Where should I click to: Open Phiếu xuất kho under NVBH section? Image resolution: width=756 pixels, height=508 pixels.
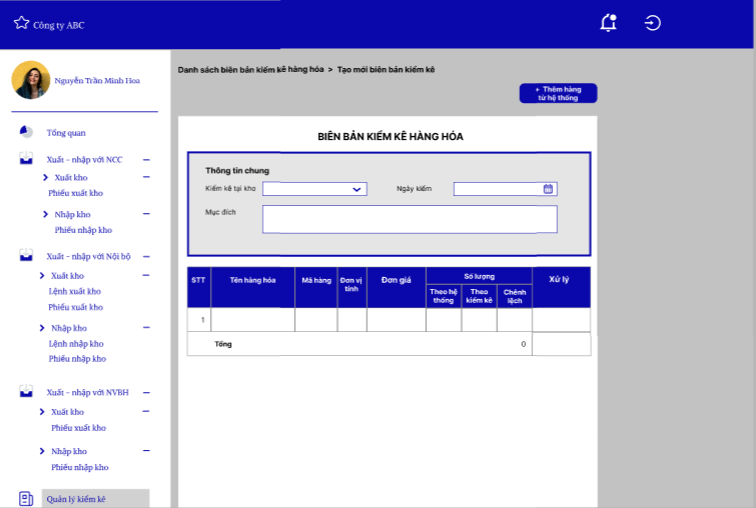click(x=79, y=428)
